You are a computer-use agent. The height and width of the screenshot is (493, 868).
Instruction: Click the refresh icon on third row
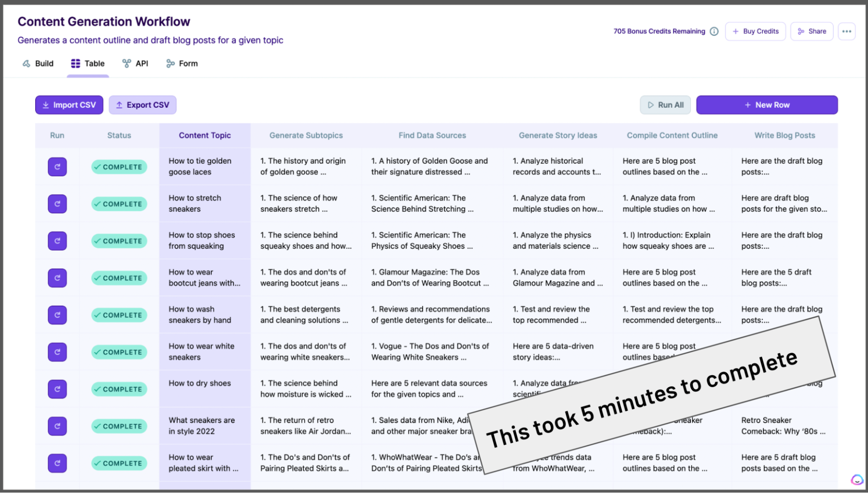57,241
